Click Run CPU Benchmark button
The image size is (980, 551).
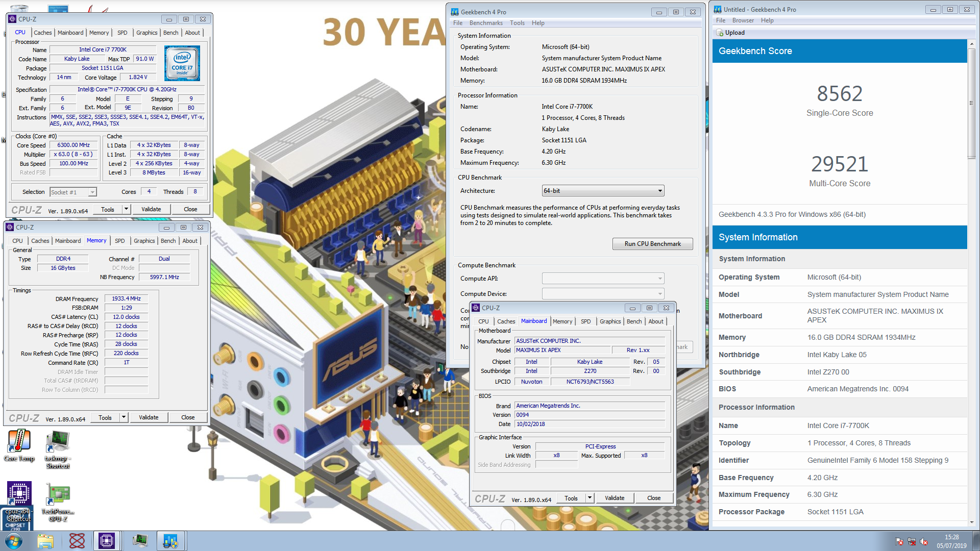(652, 244)
